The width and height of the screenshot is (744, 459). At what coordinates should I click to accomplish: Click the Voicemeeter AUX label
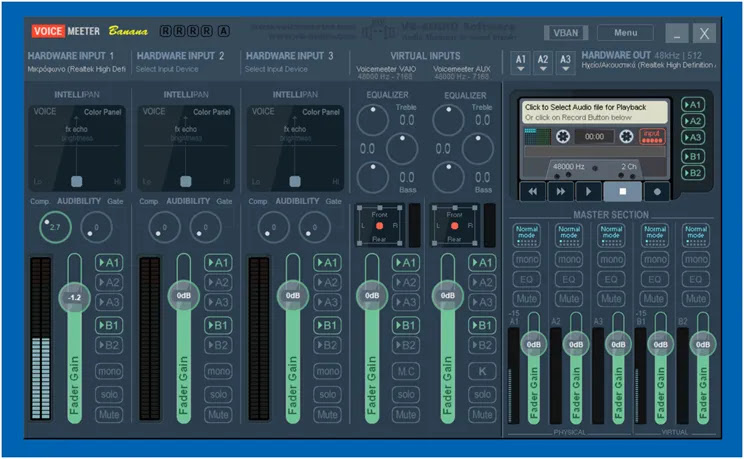[x=462, y=69]
